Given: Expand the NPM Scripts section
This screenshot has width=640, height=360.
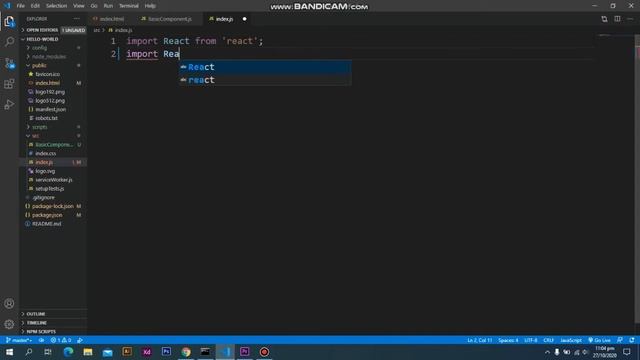Looking at the screenshot, I should point(53,331).
